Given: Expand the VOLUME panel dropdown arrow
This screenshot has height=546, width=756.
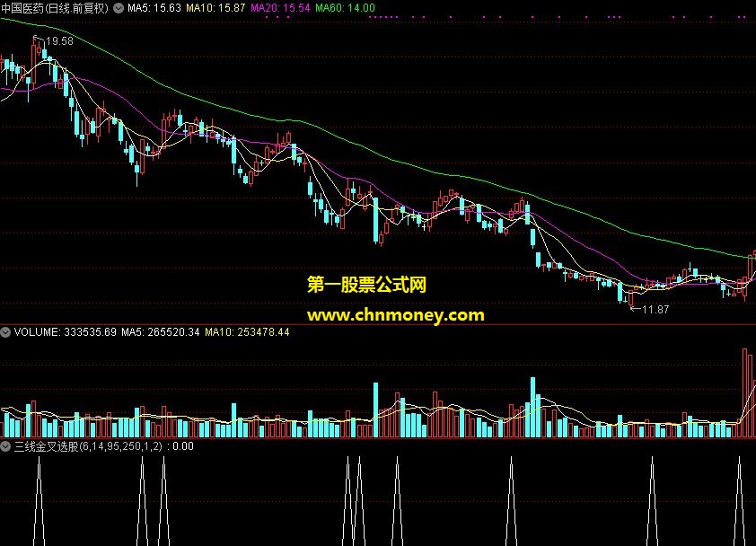Looking at the screenshot, I should tap(5, 332).
